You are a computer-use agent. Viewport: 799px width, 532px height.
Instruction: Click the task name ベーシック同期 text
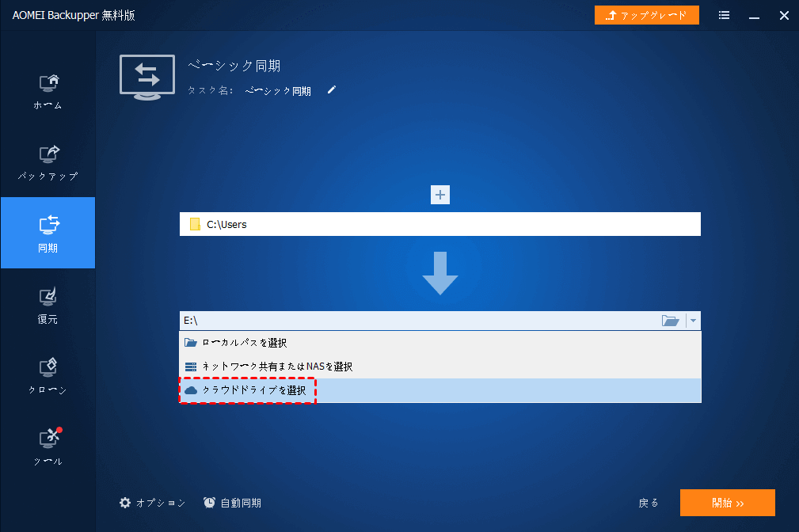pyautogui.click(x=278, y=91)
